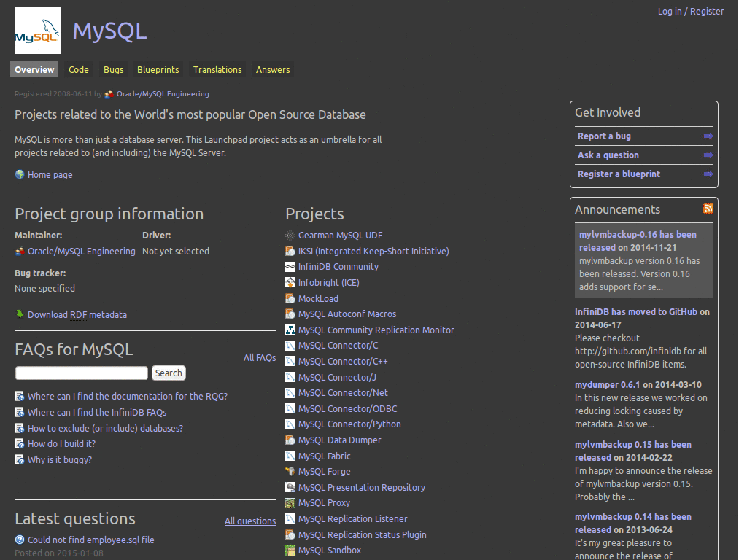Open the MySQL Autoconf Macros project link

[347, 314]
